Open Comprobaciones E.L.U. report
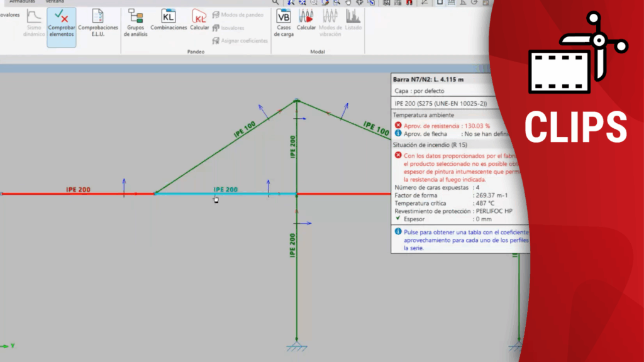Image resolution: width=644 pixels, height=362 pixels. [98, 25]
